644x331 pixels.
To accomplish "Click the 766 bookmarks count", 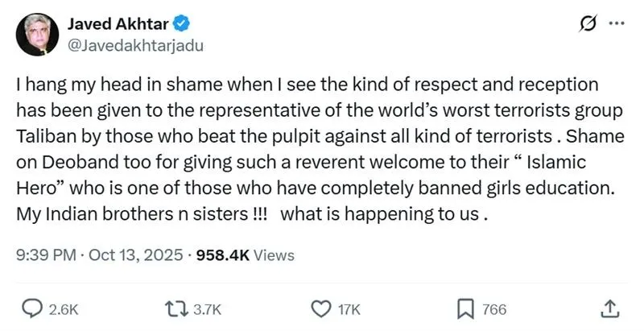I will (493, 309).
